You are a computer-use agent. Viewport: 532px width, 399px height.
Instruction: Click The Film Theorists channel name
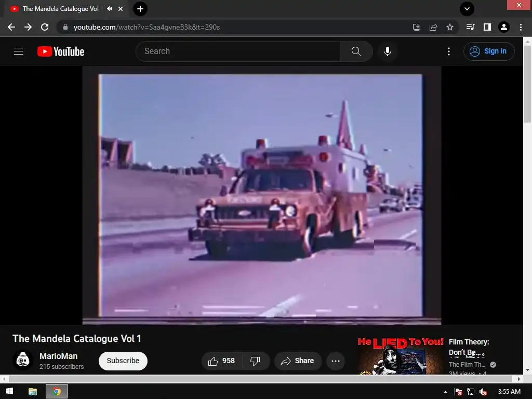pos(467,364)
